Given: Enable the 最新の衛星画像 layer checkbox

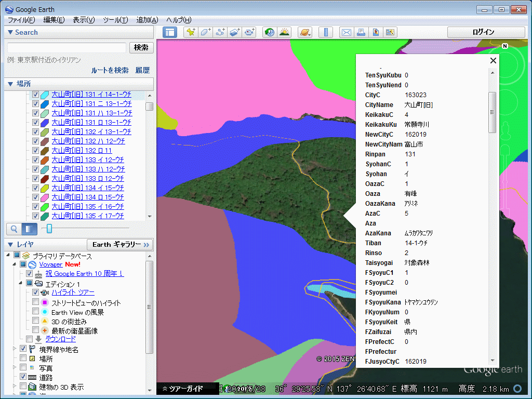Looking at the screenshot, I should click(35, 329).
